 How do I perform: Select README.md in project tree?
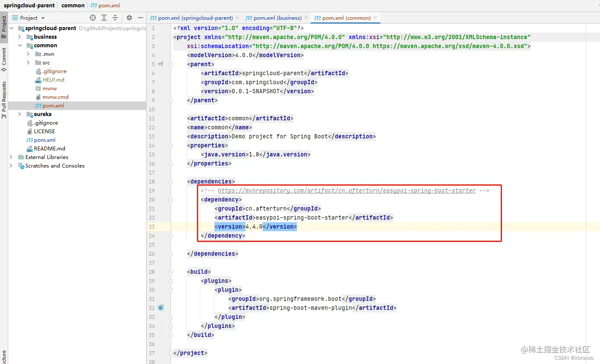pos(49,149)
